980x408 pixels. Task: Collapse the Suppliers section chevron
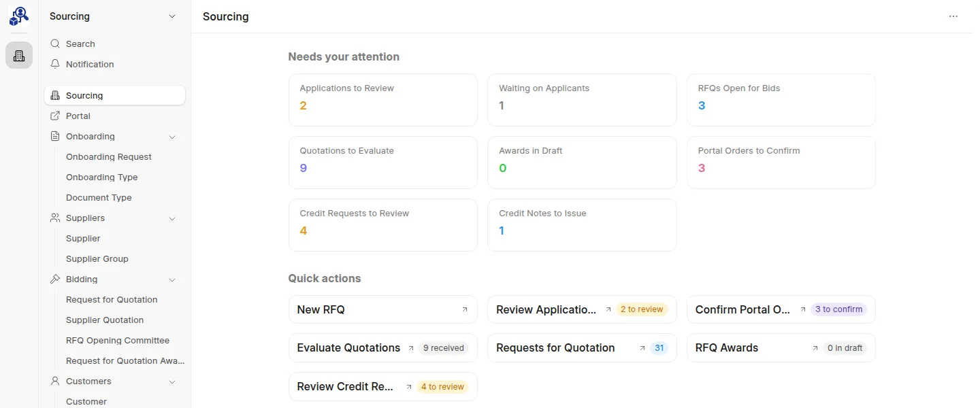click(x=172, y=218)
